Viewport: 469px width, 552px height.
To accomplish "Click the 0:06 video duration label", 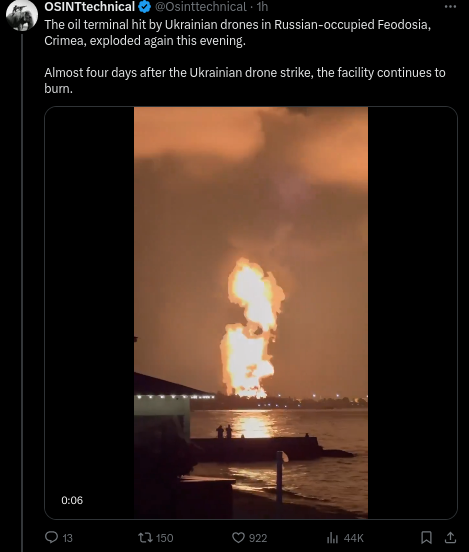I will pyautogui.click(x=72, y=500).
